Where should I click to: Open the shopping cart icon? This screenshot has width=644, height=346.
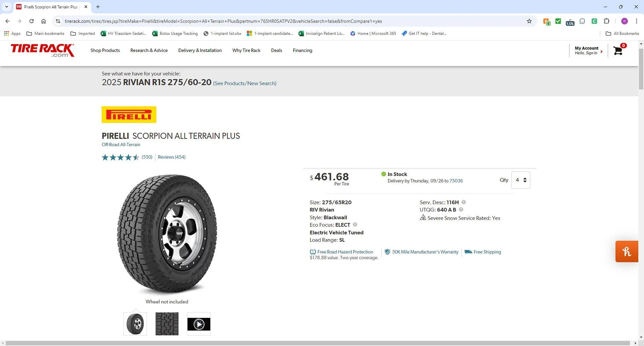point(618,50)
